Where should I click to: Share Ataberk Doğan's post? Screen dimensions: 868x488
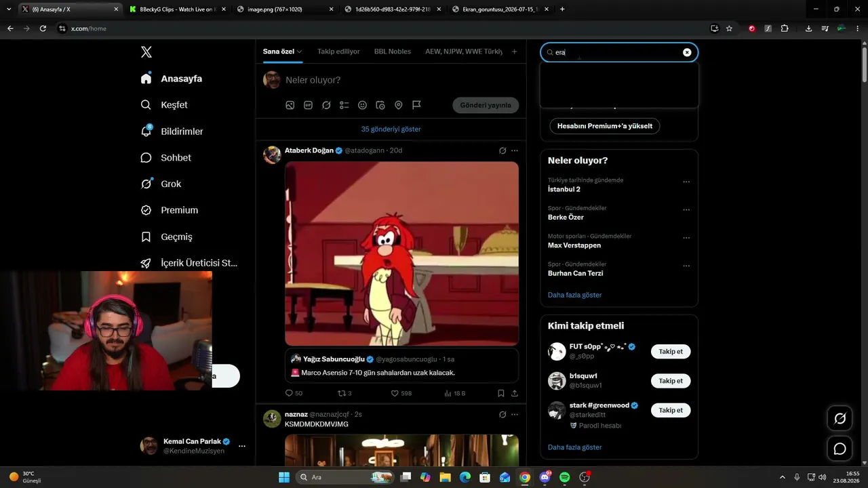point(515,393)
